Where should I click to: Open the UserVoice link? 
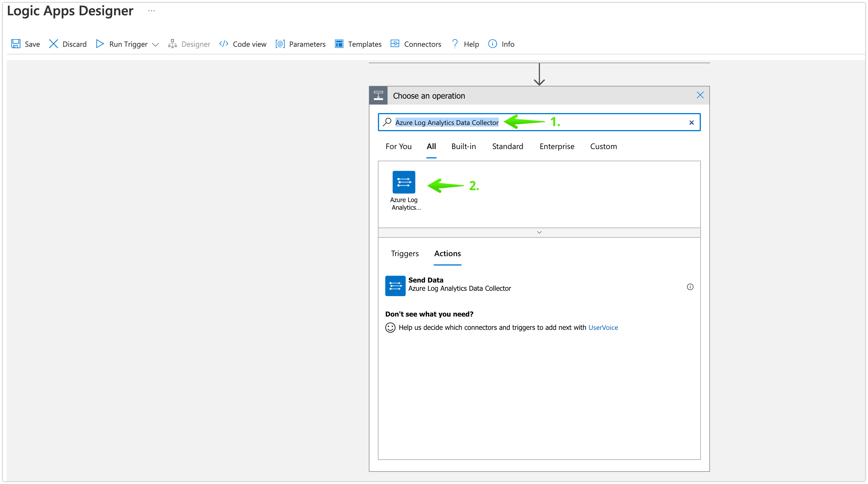click(x=603, y=328)
